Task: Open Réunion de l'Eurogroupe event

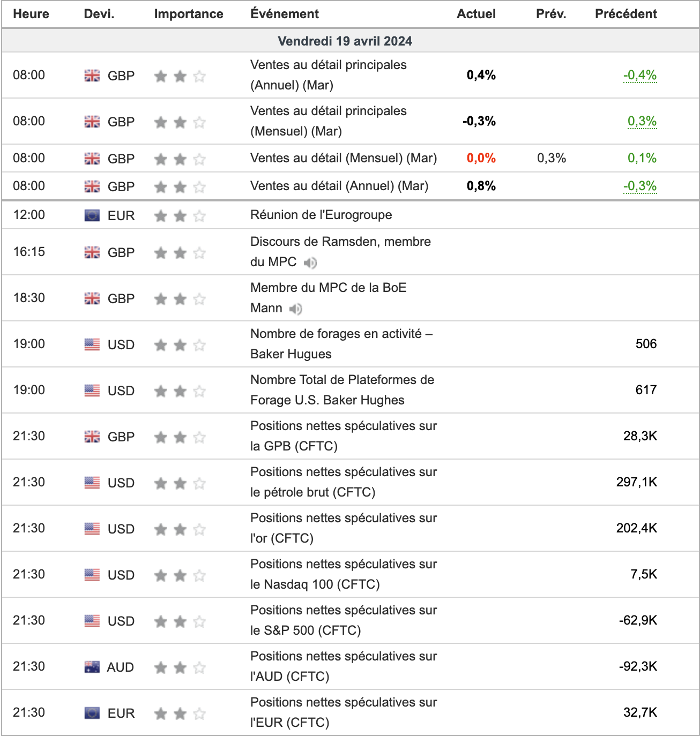Action: [x=321, y=215]
